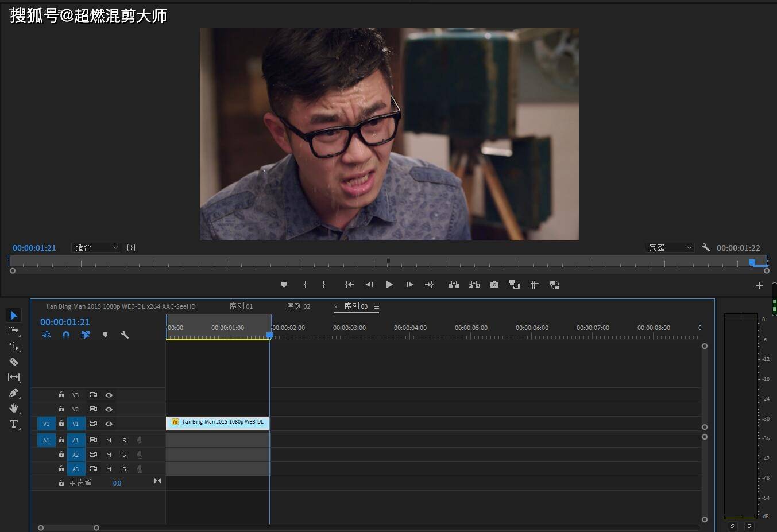Lock the 主声道 master track
Image resolution: width=777 pixels, height=532 pixels.
(61, 483)
